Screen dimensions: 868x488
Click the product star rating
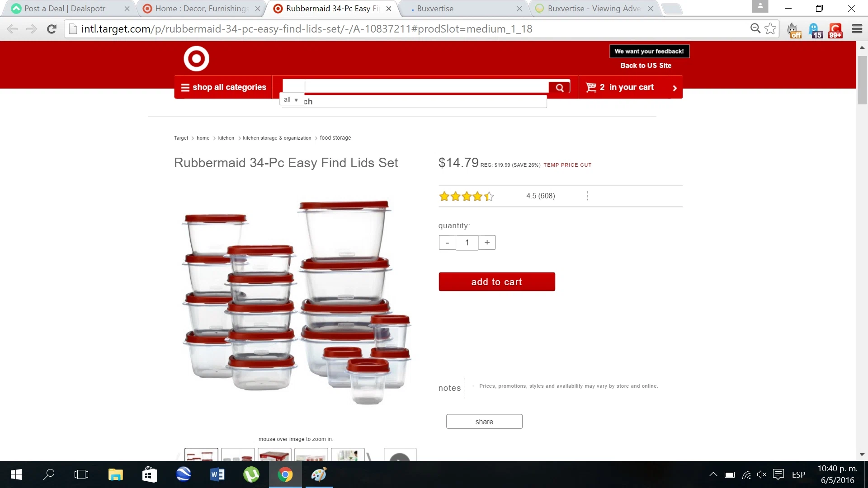pos(466,196)
